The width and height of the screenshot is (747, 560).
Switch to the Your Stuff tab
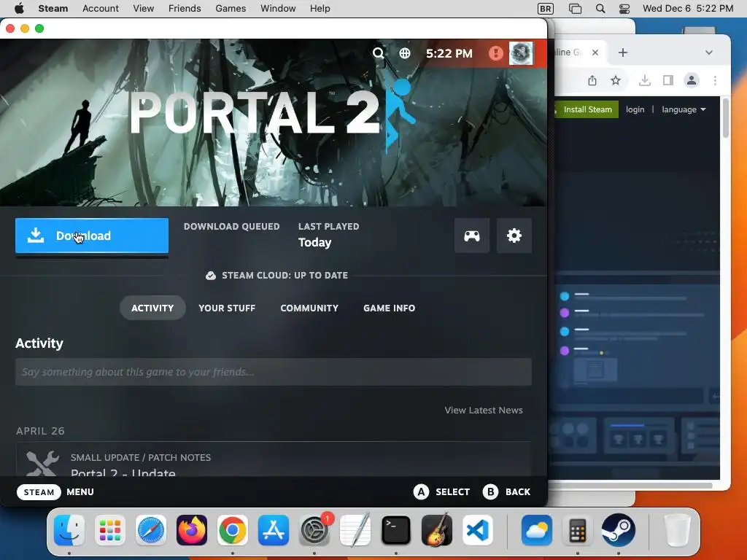227,308
